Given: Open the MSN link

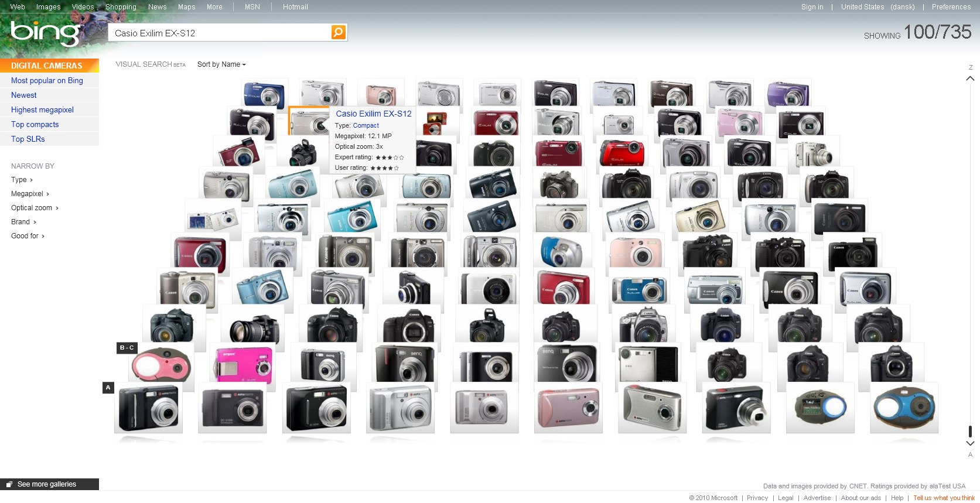Looking at the screenshot, I should pyautogui.click(x=252, y=7).
